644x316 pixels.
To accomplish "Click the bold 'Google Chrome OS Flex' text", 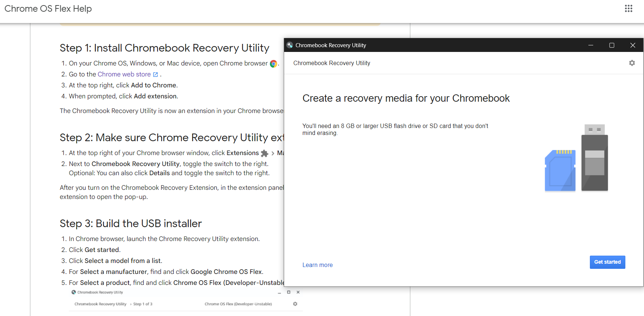I will tap(226, 272).
